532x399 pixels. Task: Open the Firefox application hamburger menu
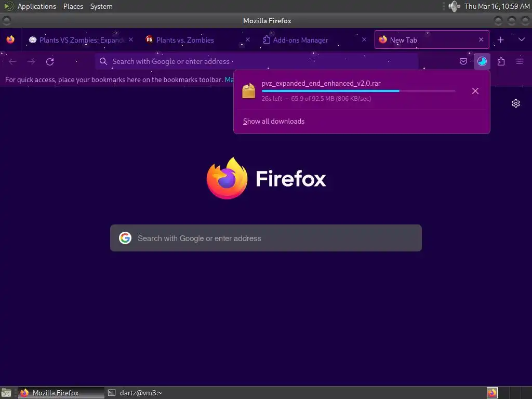[520, 61]
